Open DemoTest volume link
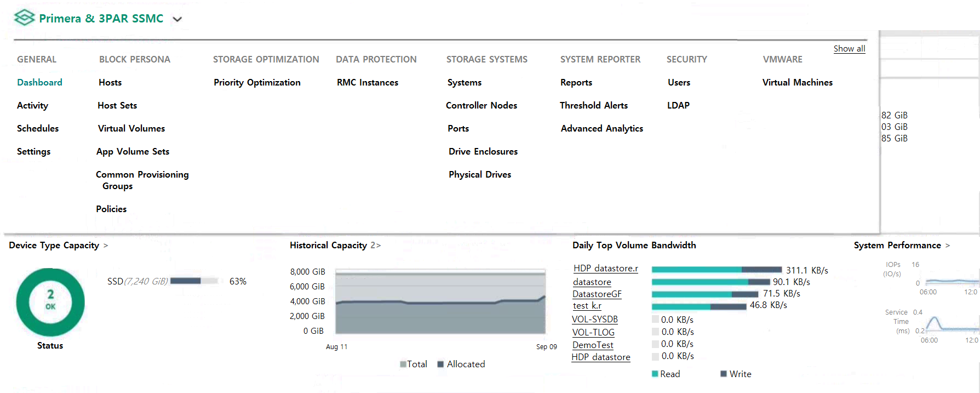Screen dimensions: 980x393 [593, 345]
